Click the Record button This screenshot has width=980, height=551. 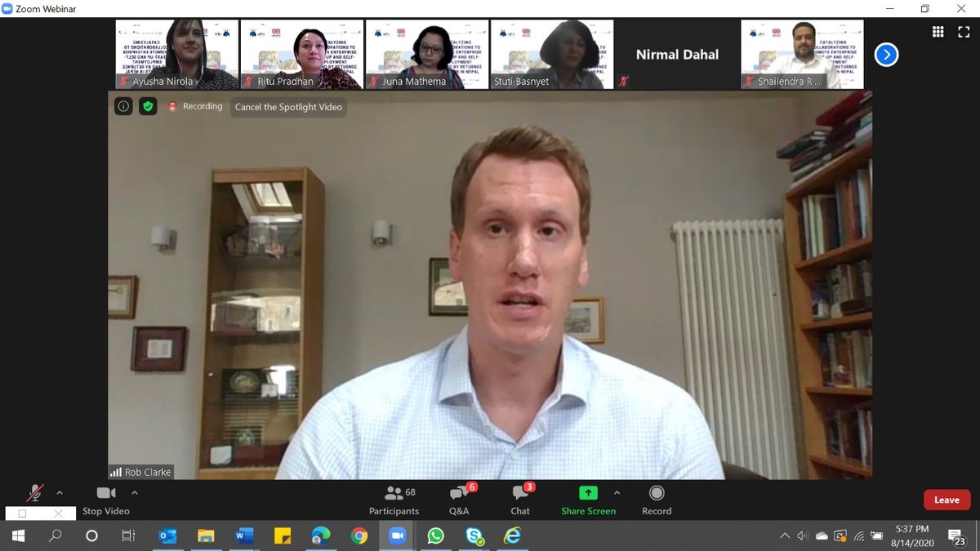click(x=657, y=500)
